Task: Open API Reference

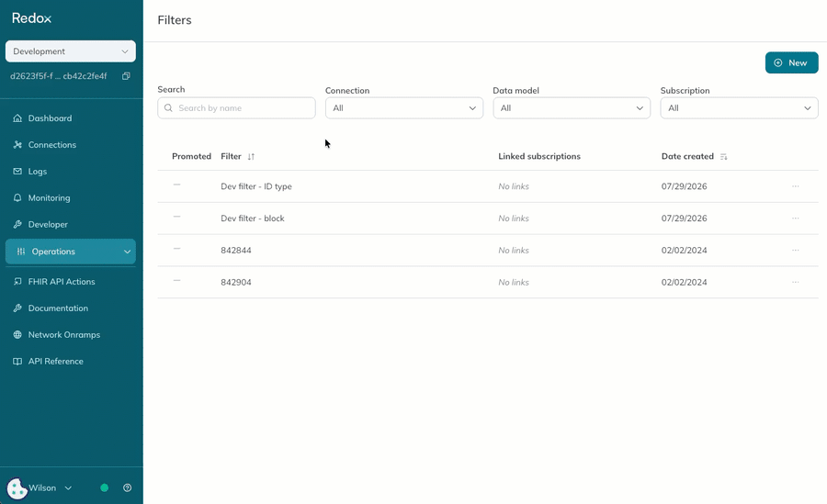Action: (56, 361)
